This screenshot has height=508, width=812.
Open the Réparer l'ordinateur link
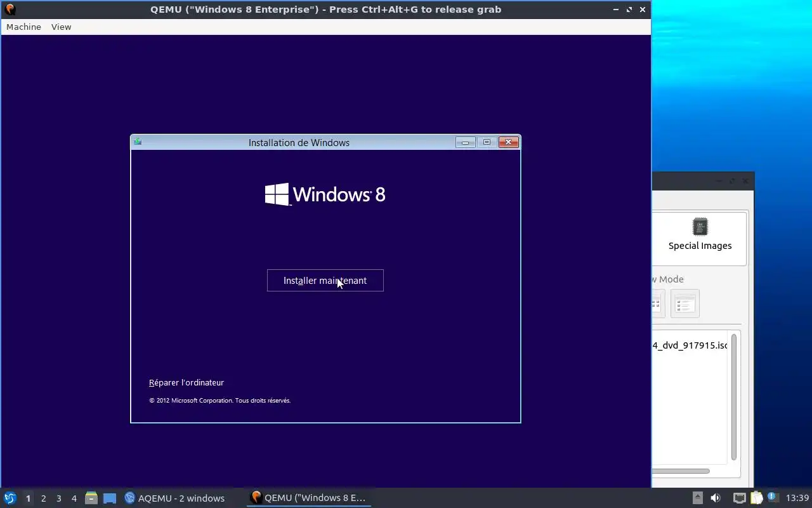(x=187, y=382)
